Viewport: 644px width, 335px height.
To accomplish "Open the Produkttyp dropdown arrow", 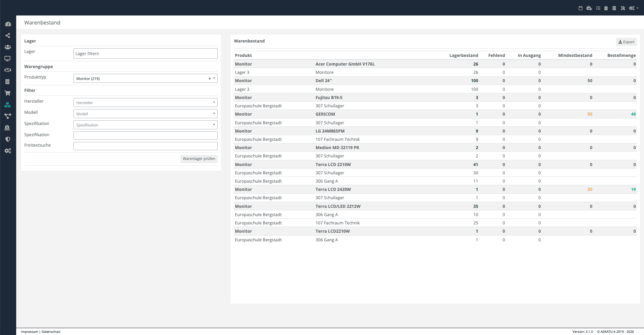I will coord(214,78).
